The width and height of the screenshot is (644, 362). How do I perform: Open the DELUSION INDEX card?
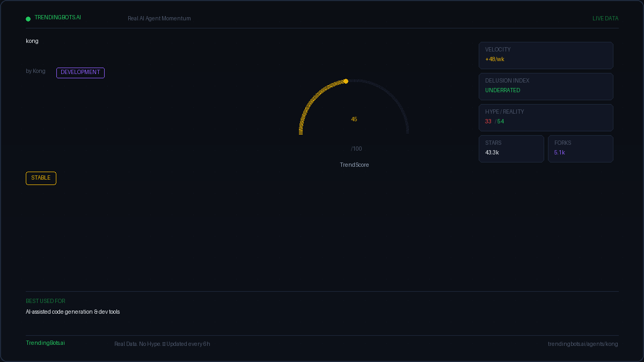click(x=546, y=86)
